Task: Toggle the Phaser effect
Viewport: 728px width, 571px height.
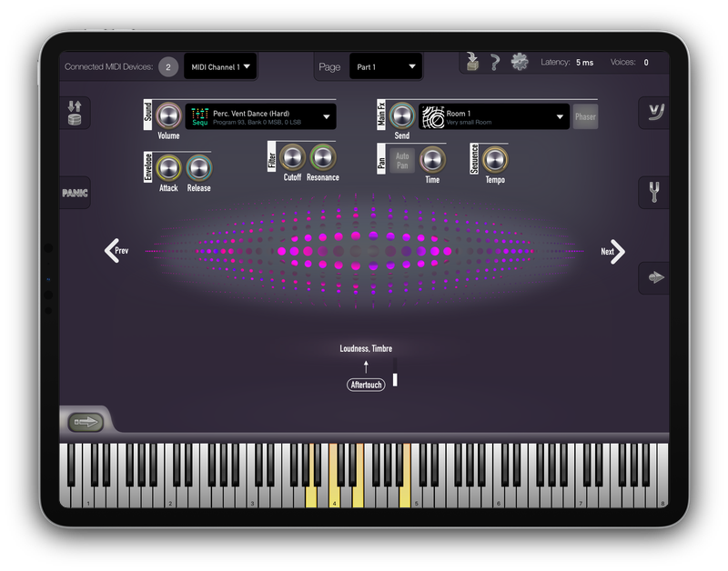Action: 585,116
